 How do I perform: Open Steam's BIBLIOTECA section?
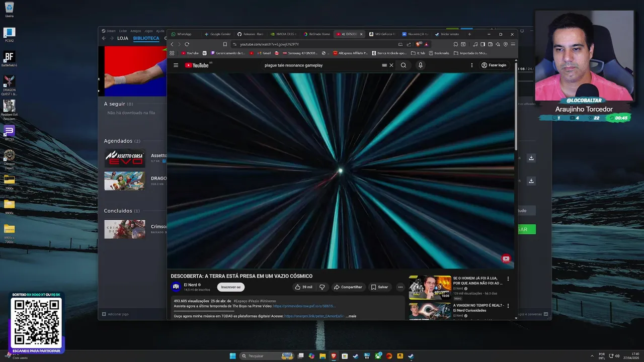click(x=146, y=38)
